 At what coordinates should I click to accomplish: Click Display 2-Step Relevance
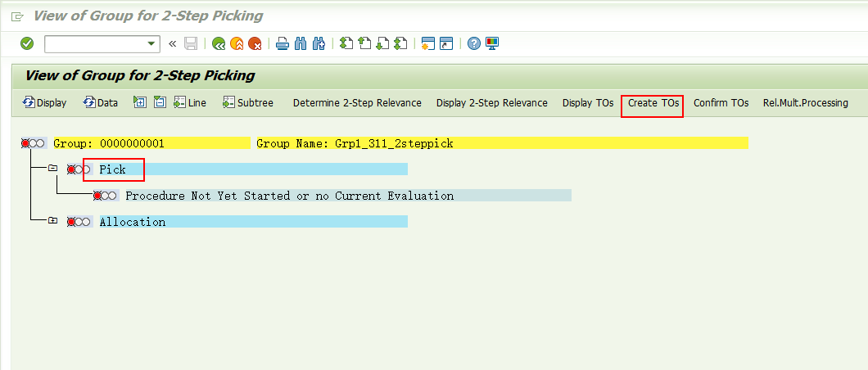[492, 103]
